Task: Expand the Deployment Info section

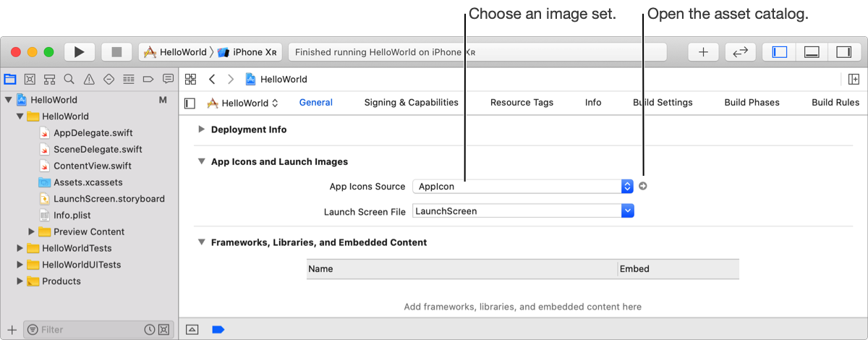Action: point(202,129)
